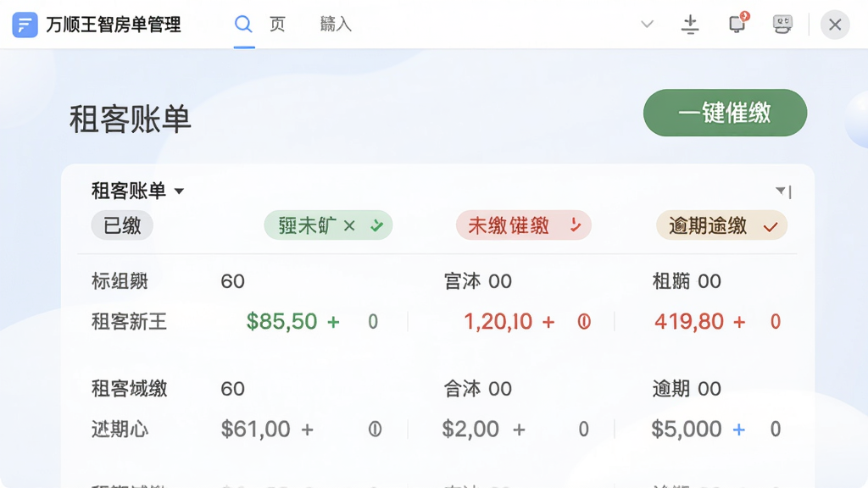Switch to the 页 tab

(x=277, y=24)
